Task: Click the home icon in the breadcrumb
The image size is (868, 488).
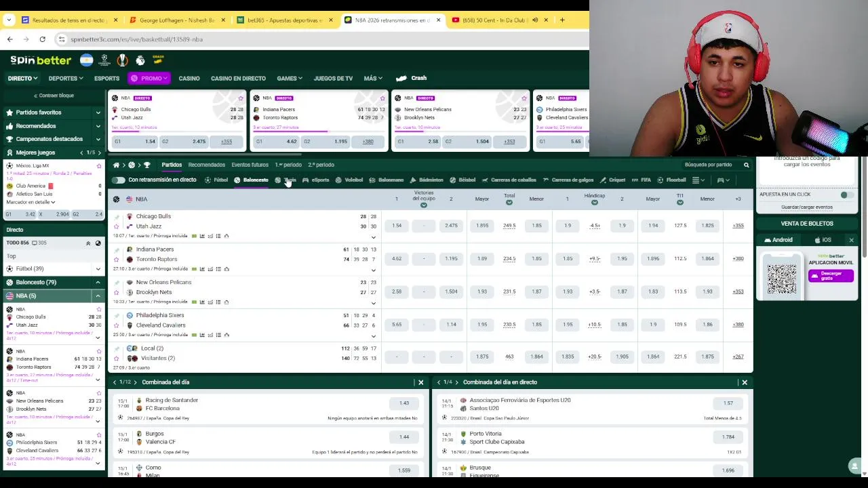Action: coord(116,165)
